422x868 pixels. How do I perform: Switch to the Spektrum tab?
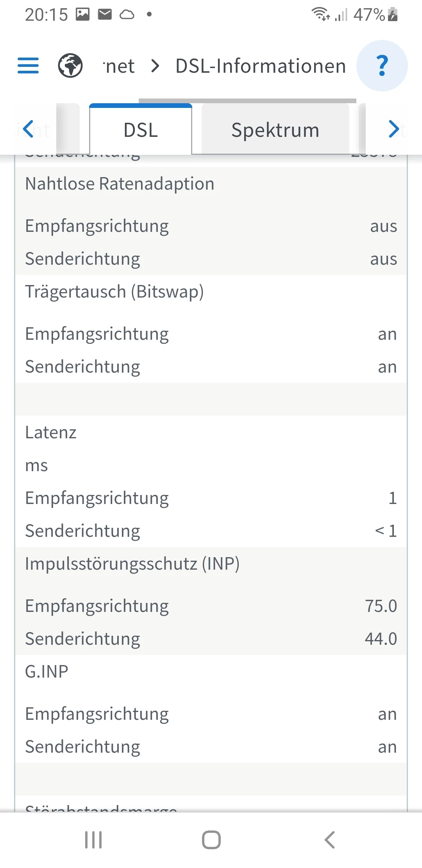click(275, 130)
